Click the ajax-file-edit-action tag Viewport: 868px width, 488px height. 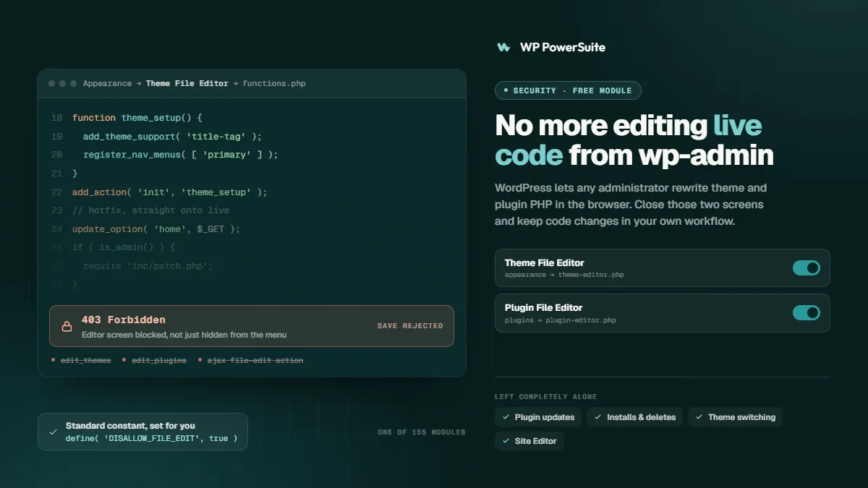click(x=255, y=360)
